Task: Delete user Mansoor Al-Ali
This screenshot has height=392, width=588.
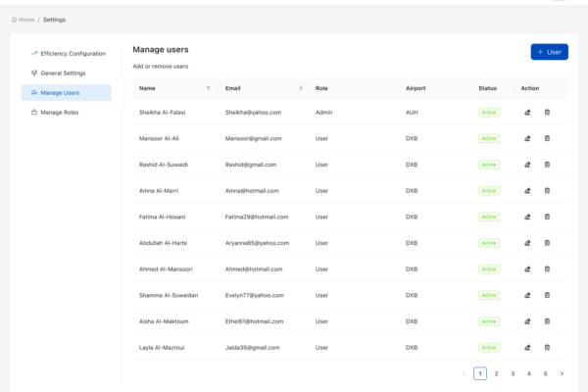Action: [x=547, y=138]
